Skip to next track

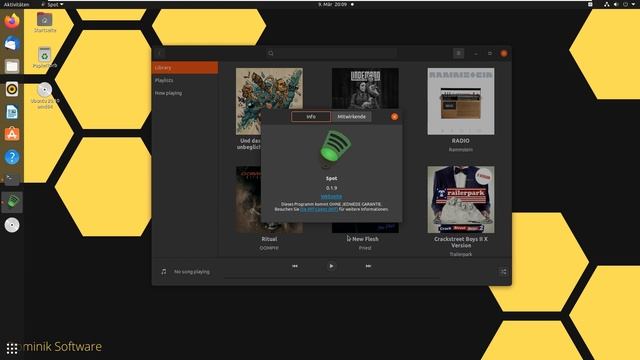click(x=368, y=266)
